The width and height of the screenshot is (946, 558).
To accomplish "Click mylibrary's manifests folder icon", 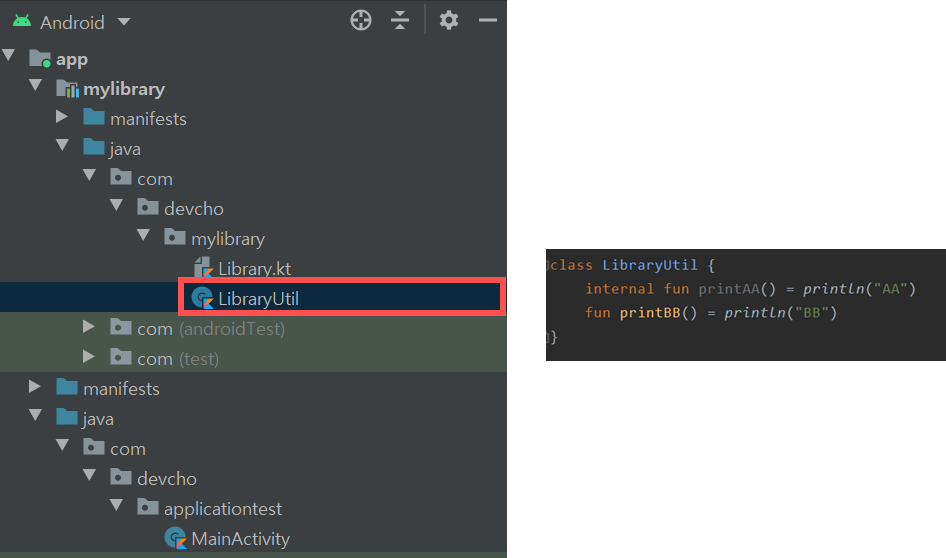I will pos(94,117).
